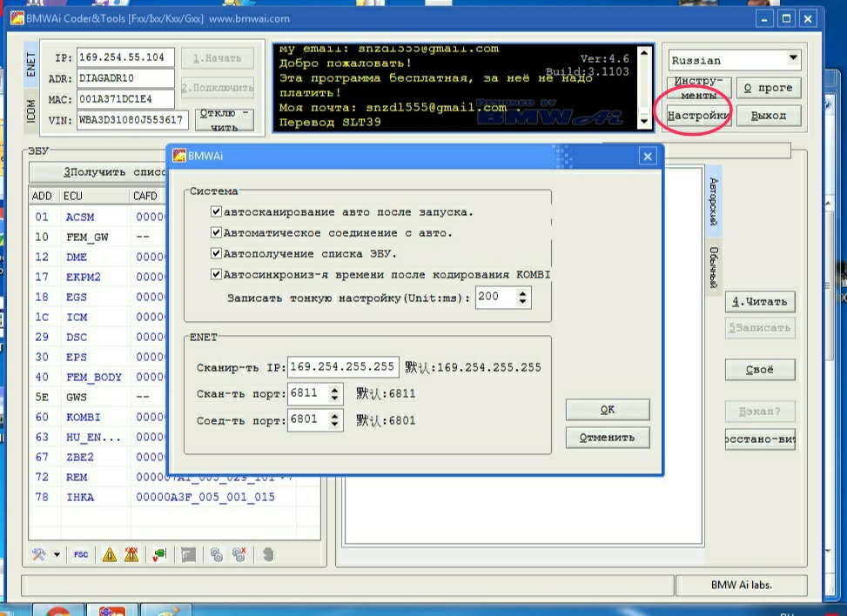Expand the arrow beside the tools icon
Screen dimensions: 847x616
[57, 554]
